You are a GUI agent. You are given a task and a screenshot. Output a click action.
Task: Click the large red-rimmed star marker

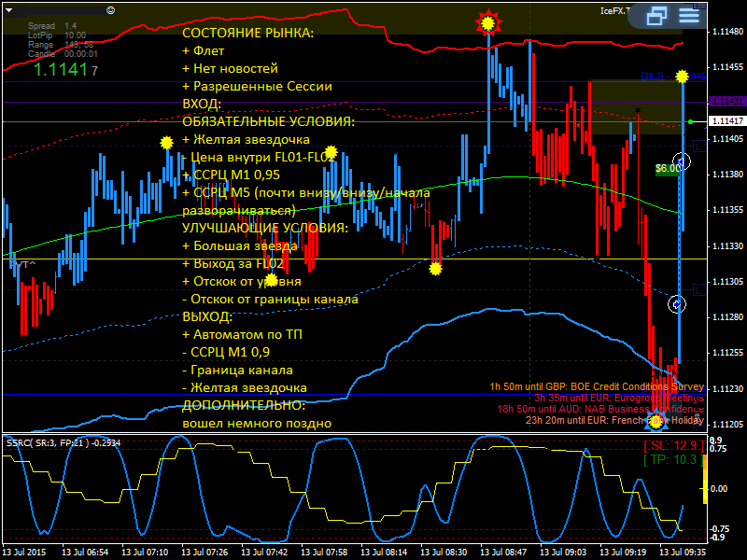[x=487, y=22]
